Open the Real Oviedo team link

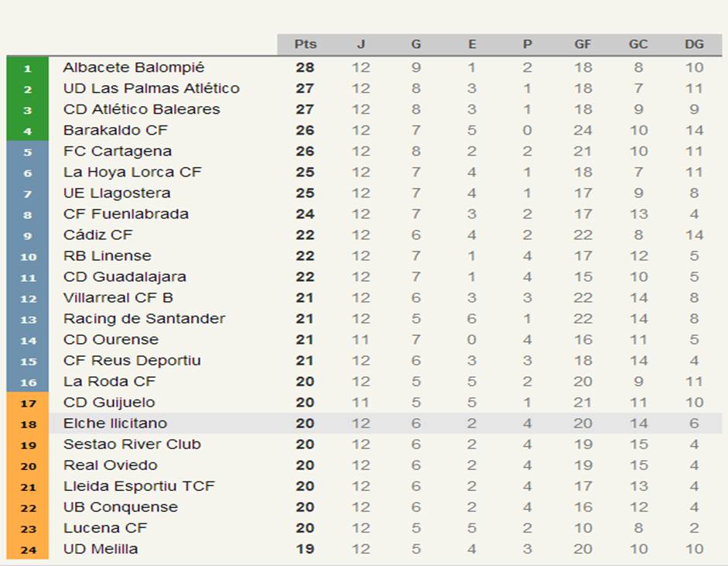point(111,465)
